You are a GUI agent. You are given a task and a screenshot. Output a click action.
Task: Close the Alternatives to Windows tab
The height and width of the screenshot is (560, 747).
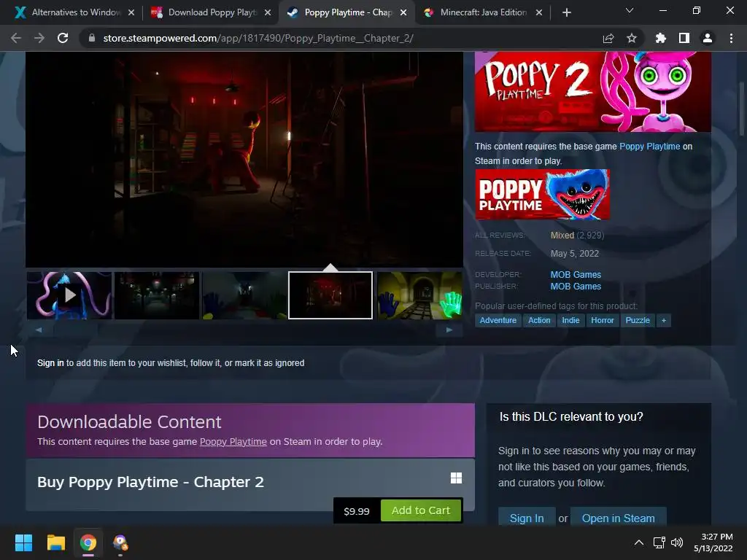(x=131, y=12)
